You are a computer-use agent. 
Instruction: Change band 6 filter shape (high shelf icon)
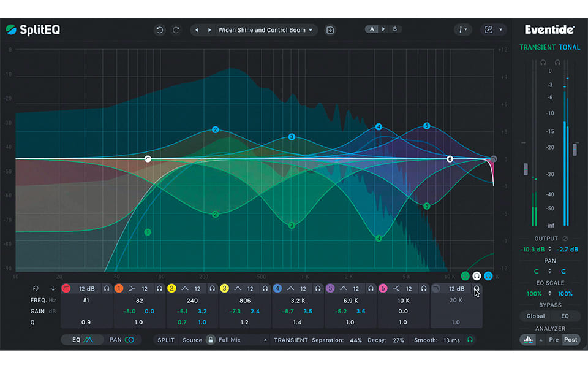pyautogui.click(x=396, y=288)
